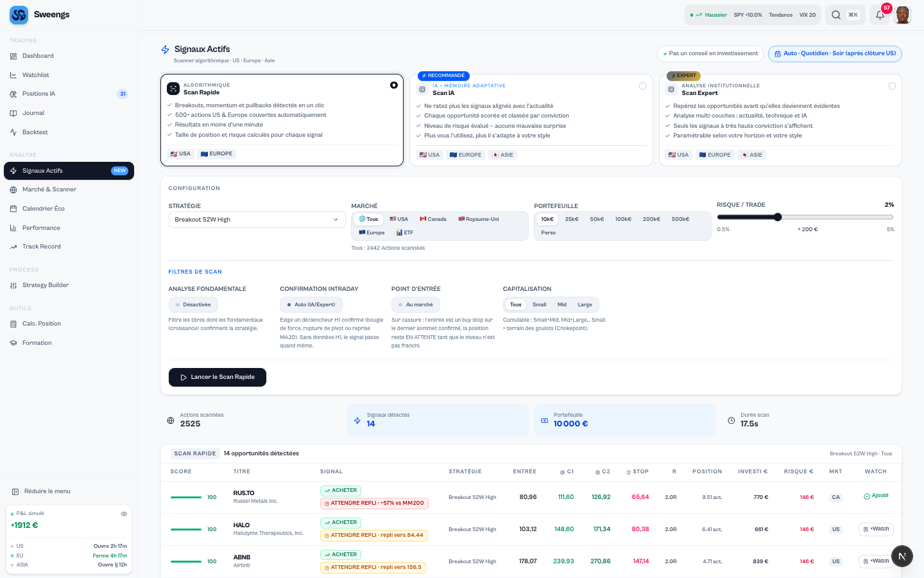
Task: Select the Royaume-Uni market filter
Action: click(479, 219)
